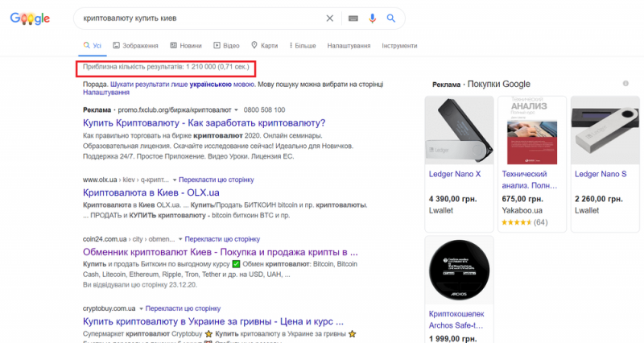Viewport: 644px width, 343px height.
Task: Open the Інструменти search tools
Action: tap(400, 46)
